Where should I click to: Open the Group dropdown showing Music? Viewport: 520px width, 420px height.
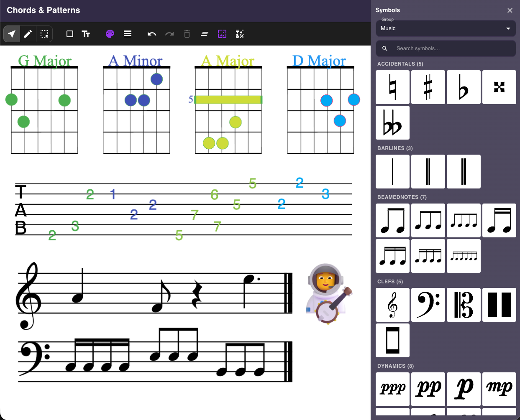click(446, 28)
